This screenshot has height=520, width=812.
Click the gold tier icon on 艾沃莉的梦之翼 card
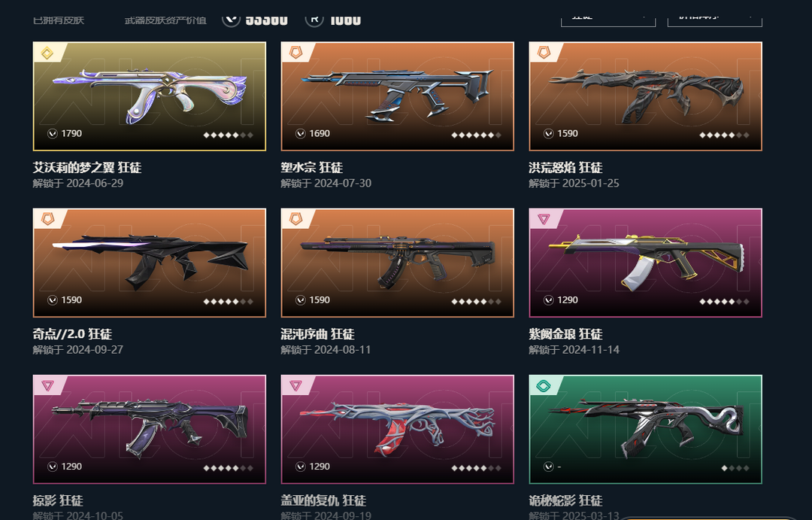pos(47,53)
